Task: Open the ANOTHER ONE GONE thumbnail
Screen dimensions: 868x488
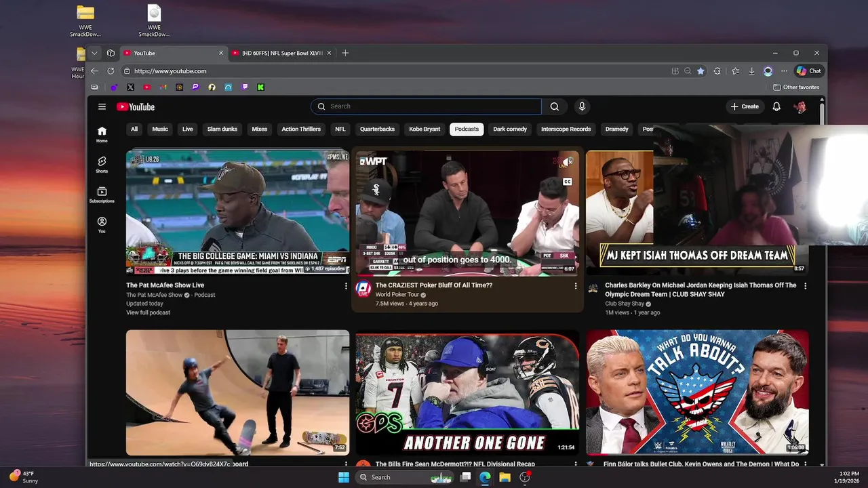Action: tap(467, 392)
